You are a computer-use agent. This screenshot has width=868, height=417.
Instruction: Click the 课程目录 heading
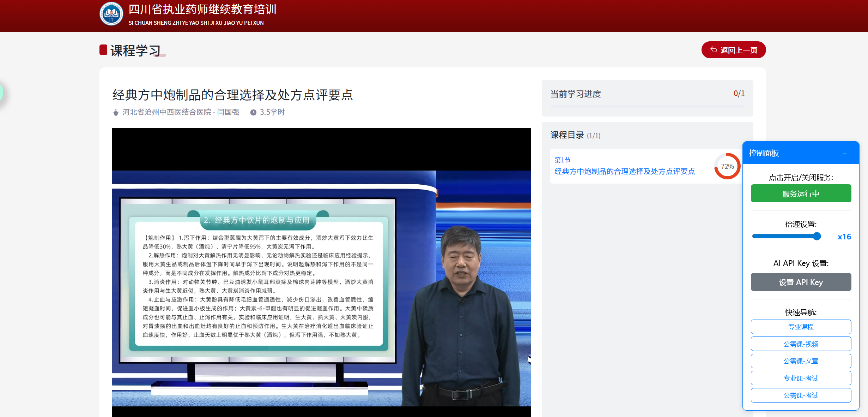tap(567, 135)
